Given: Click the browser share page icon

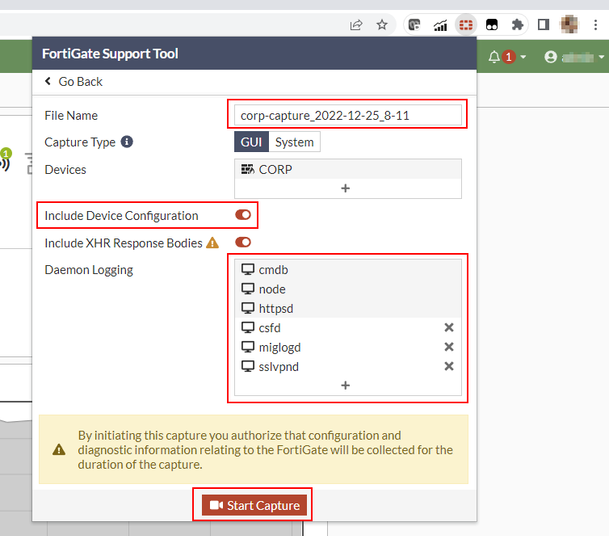Looking at the screenshot, I should click(356, 25).
